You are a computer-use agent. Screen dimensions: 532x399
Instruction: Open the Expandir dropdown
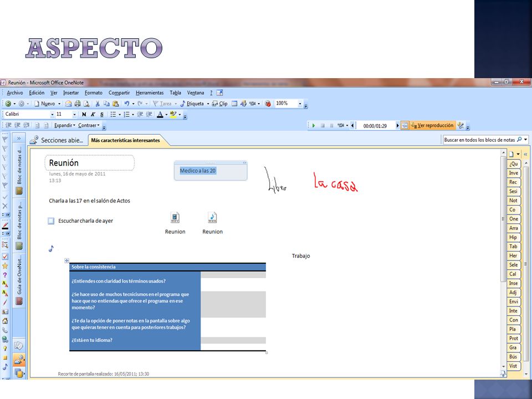tap(65, 126)
